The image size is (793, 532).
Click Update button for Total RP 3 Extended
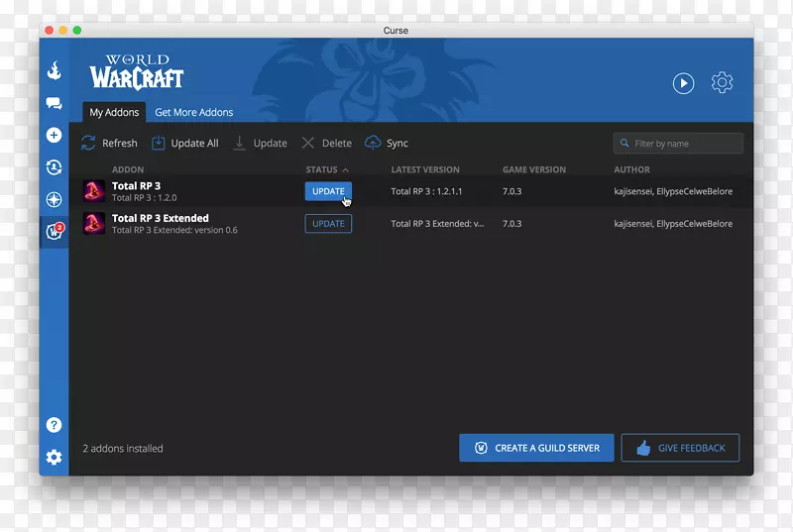pos(328,224)
